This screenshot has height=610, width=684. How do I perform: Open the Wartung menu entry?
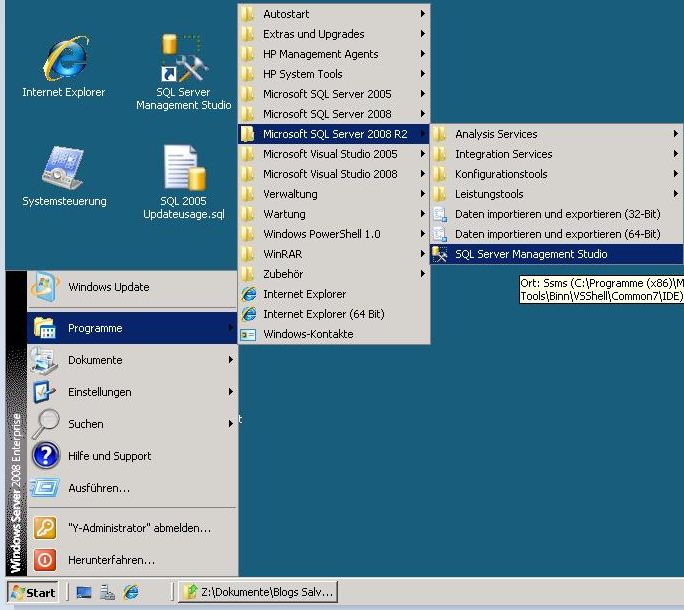334,214
